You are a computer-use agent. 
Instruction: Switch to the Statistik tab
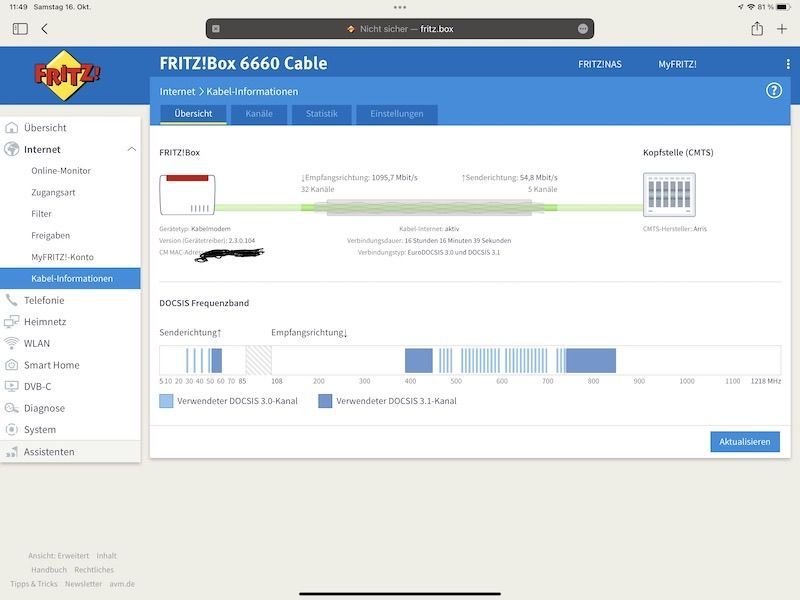tap(321, 114)
